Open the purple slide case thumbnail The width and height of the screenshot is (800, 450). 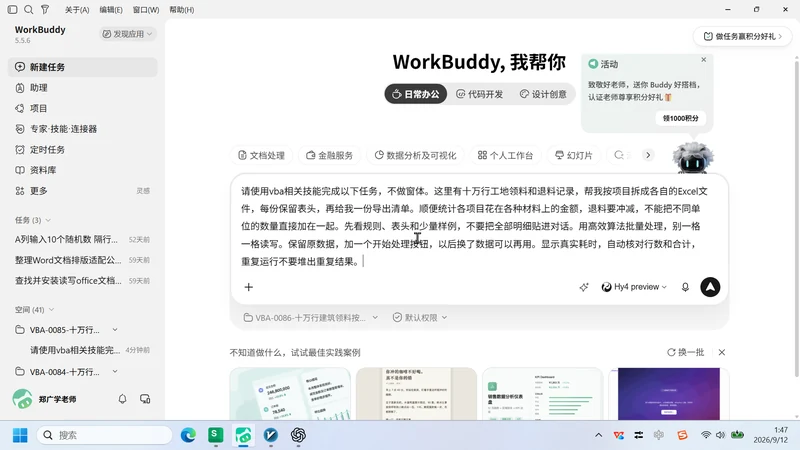click(668, 394)
